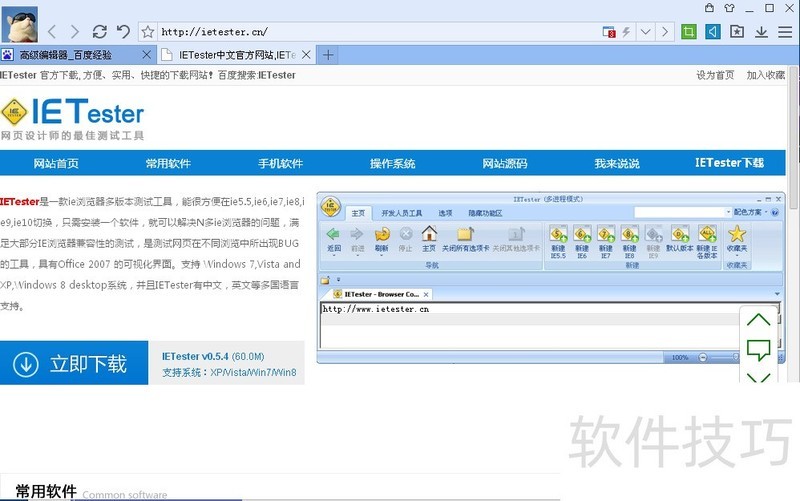This screenshot has height=501, width=800.
Task: Click the go arrow beside the address bar
Action: (665, 32)
